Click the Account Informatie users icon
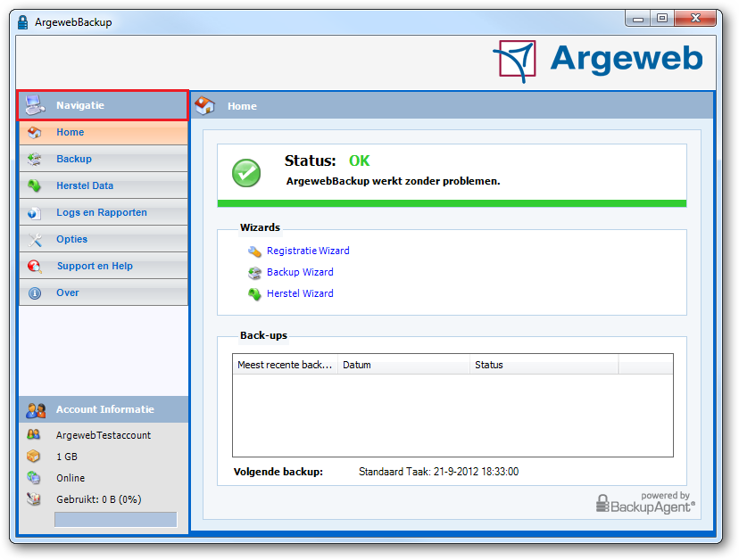Screen dimensions: 739x560 [x=36, y=410]
